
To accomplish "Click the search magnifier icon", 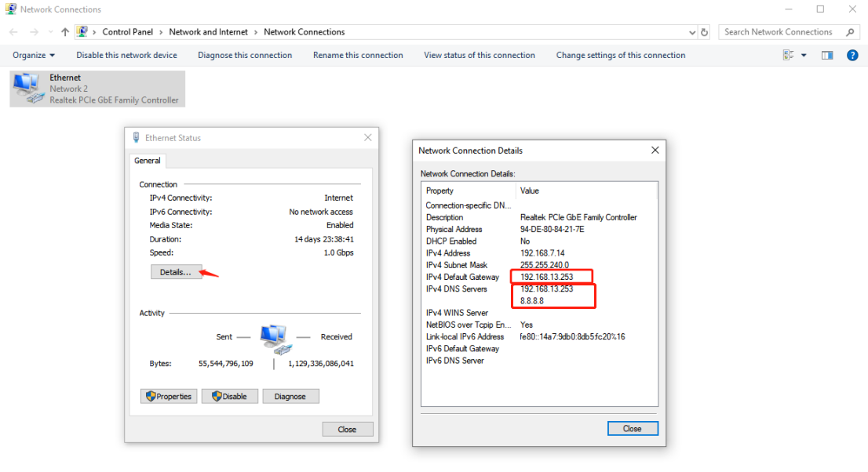I will pos(850,32).
